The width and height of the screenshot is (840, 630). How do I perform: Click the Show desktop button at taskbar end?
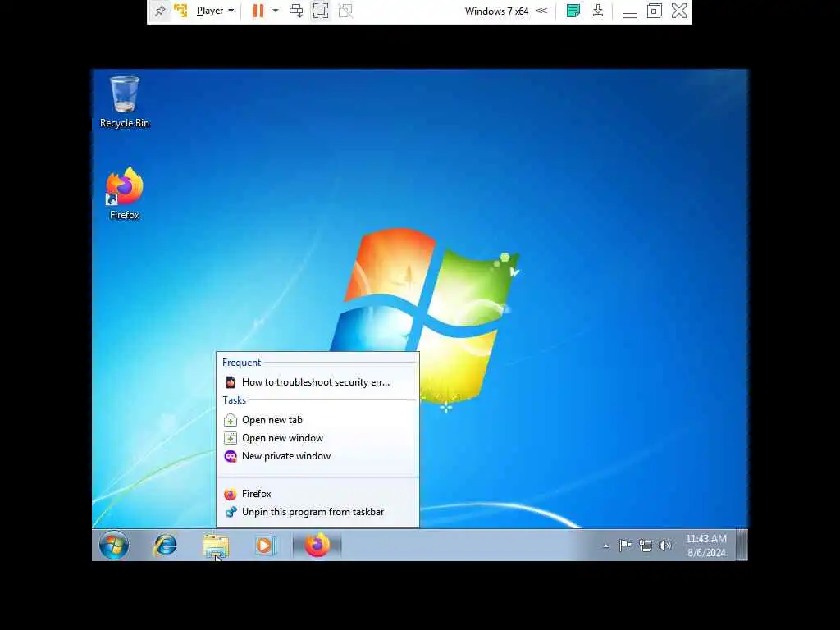click(742, 546)
